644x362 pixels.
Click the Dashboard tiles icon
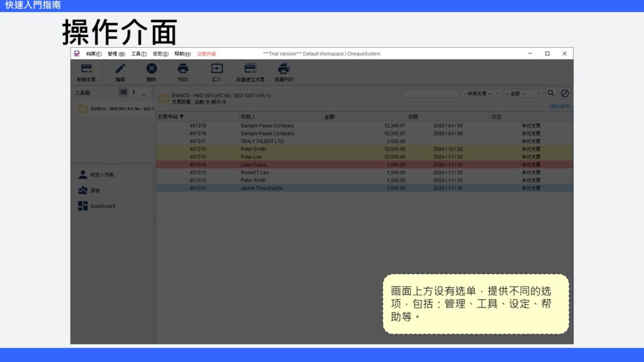[82, 206]
